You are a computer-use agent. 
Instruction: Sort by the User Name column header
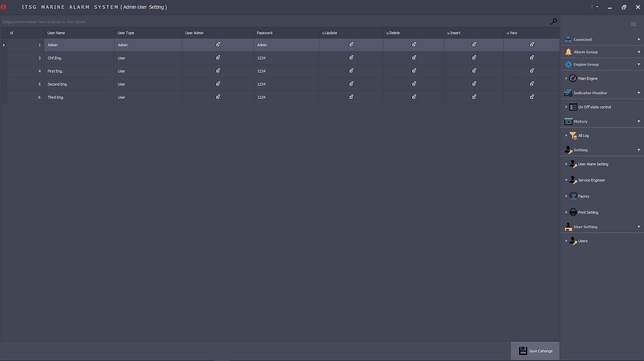[x=79, y=33]
